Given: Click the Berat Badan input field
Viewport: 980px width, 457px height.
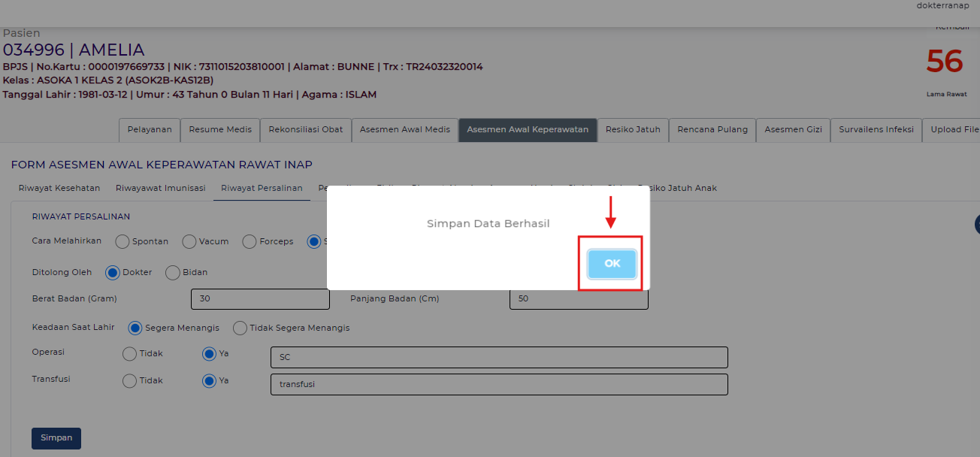Looking at the screenshot, I should (260, 298).
